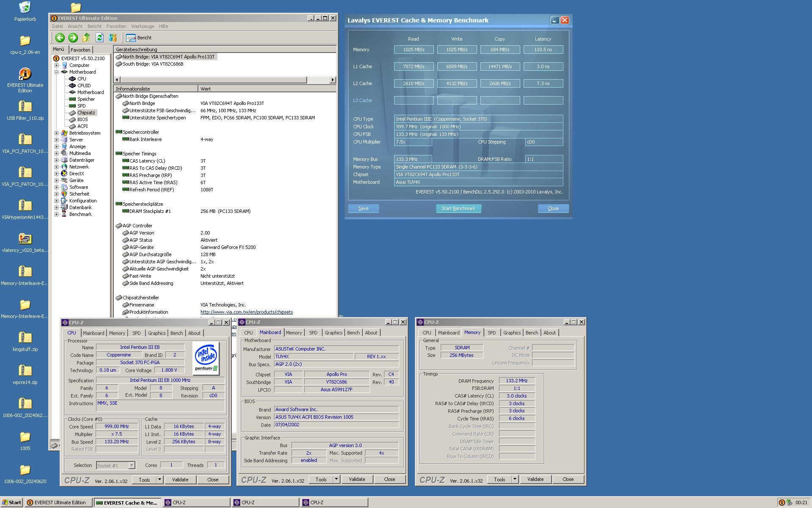Open the Tools dropdown arrow in the CPU-Z Memory tab window
812x508 pixels.
click(515, 479)
